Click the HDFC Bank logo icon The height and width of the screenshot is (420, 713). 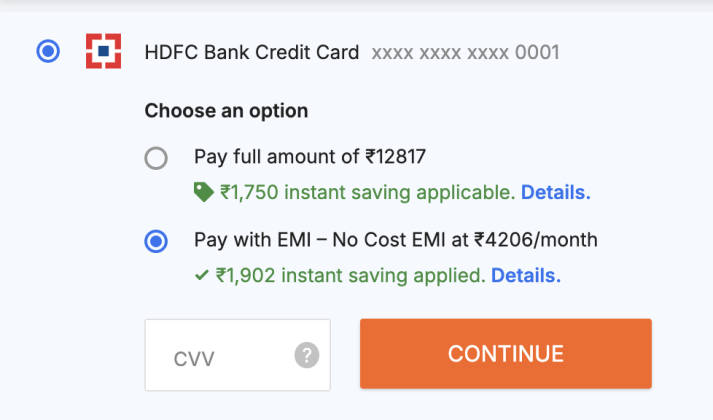[103, 52]
